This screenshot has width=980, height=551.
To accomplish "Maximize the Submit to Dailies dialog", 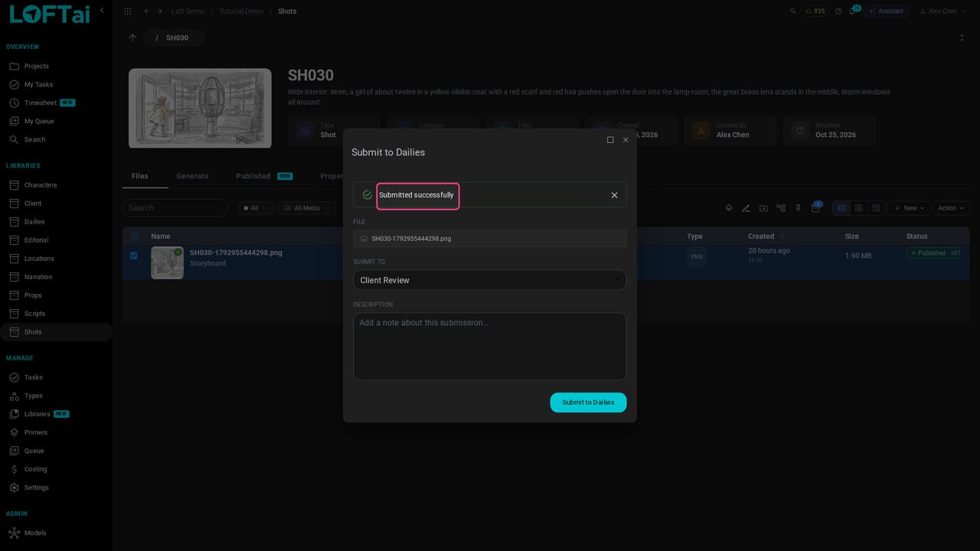I will click(610, 140).
